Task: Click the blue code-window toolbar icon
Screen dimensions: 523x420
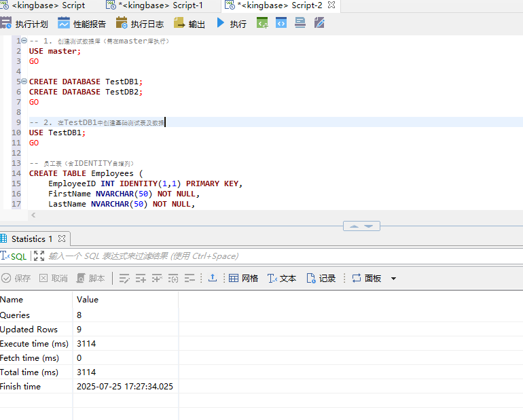Action: (x=281, y=23)
